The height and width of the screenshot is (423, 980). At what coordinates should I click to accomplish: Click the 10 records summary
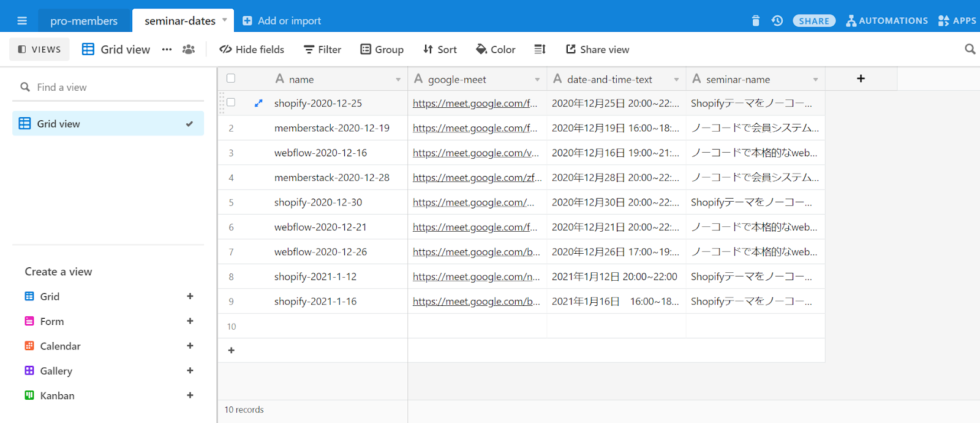(x=244, y=410)
